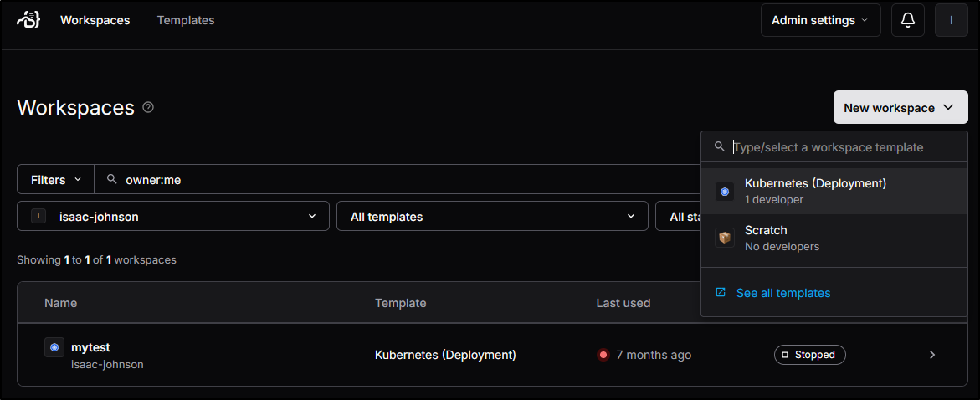Expand the Admin settings dropdown
This screenshot has height=400, width=980.
pos(820,20)
